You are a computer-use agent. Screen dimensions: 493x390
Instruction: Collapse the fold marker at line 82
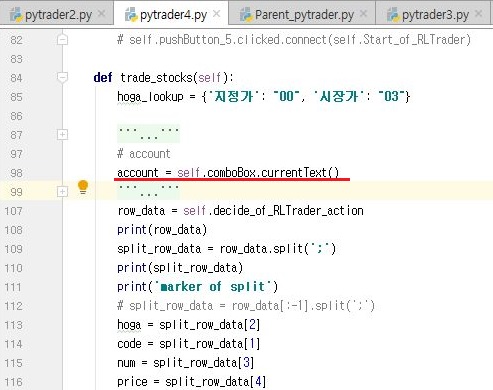point(62,40)
